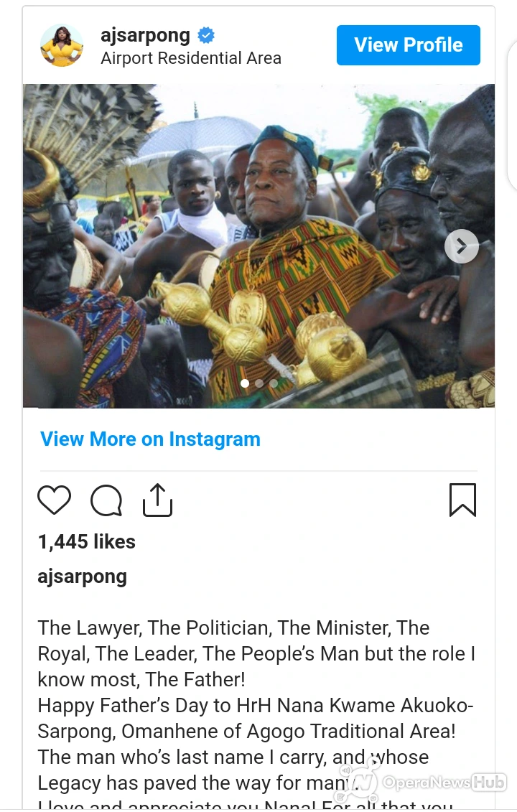Click ajsarpong name above caption

coord(83,577)
